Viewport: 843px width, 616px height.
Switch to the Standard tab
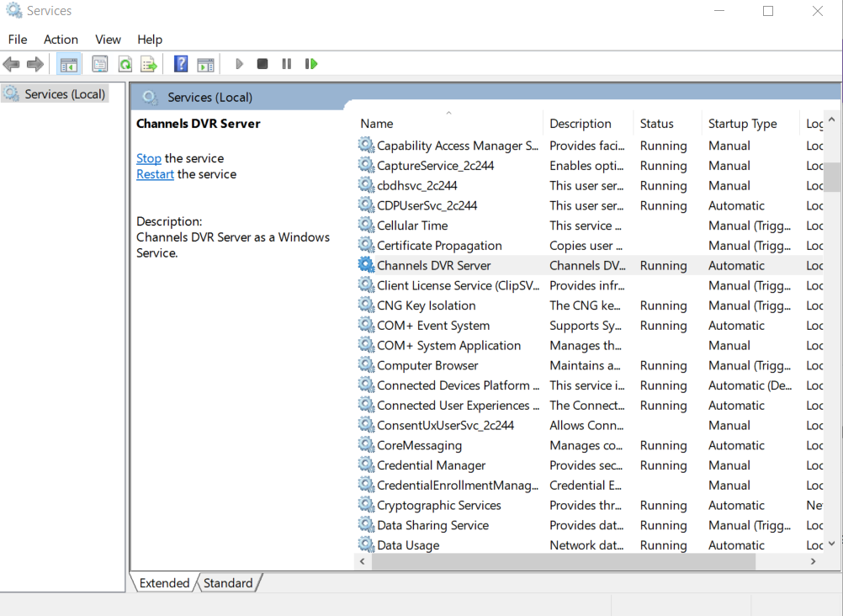coord(227,582)
